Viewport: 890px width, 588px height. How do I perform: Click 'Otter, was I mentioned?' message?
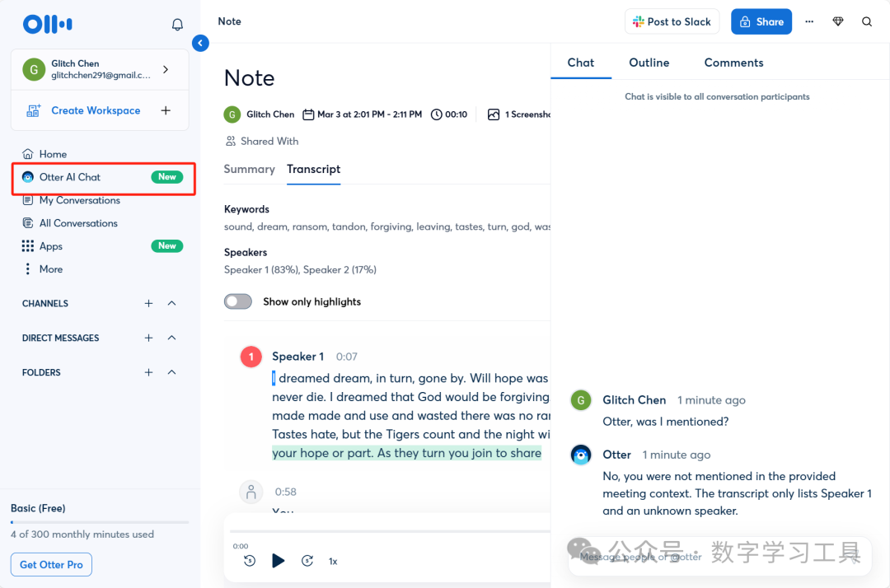tap(665, 422)
